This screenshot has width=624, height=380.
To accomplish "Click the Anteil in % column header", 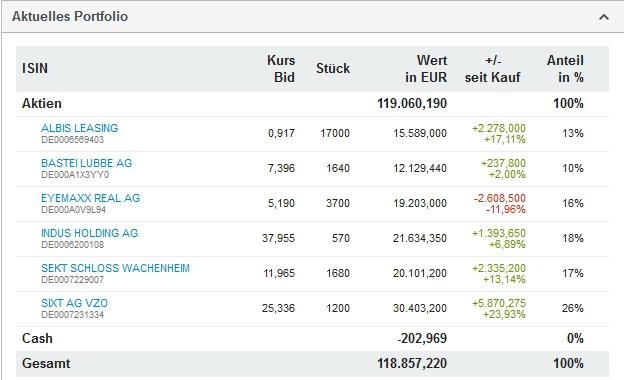I will tap(565, 69).
